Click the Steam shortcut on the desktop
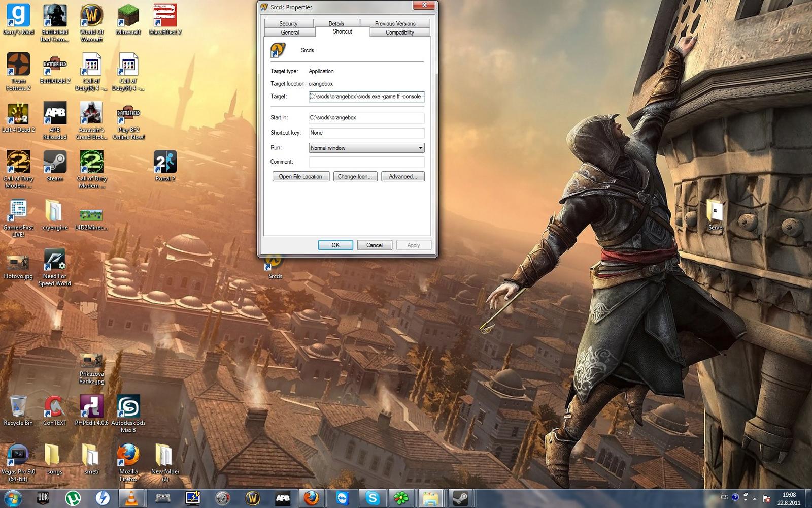This screenshot has width=812, height=508. click(55, 166)
